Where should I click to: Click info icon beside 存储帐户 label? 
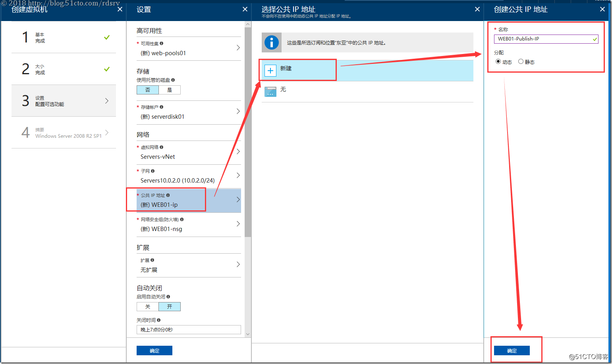162,107
